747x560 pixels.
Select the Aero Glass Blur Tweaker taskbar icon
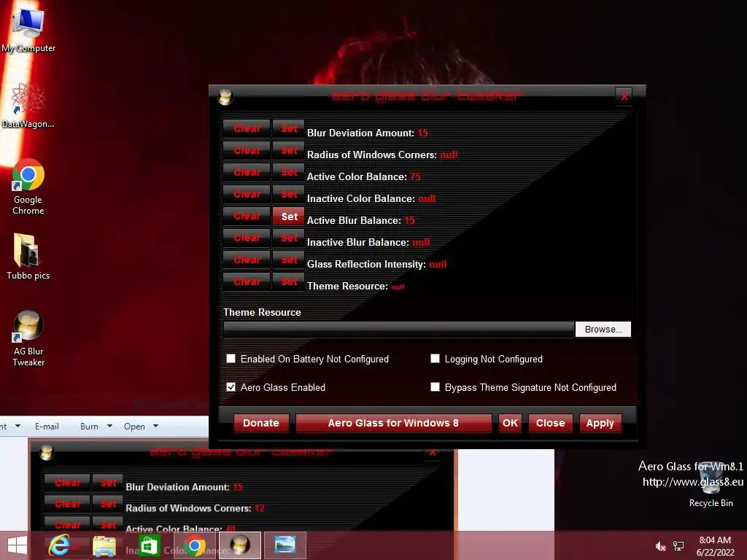tap(239, 545)
